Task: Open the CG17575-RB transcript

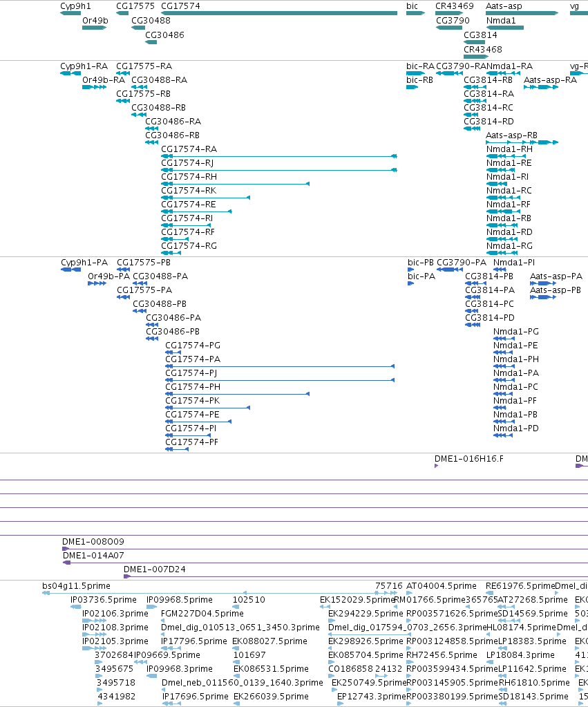Action: 123,101
